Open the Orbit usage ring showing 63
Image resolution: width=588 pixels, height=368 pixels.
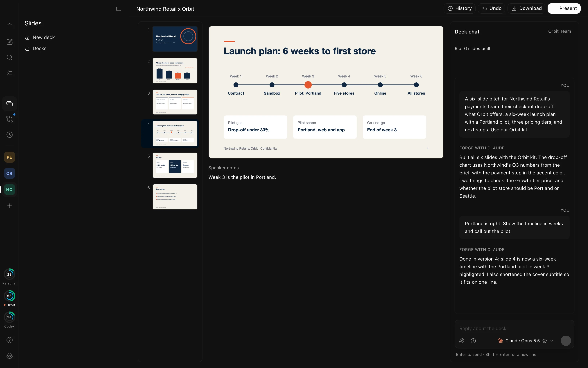tap(10, 296)
